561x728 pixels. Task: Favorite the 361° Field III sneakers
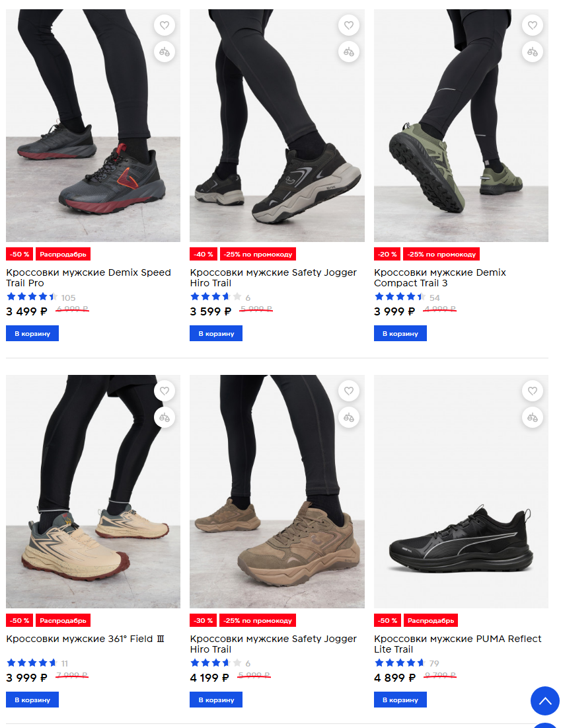click(x=165, y=391)
